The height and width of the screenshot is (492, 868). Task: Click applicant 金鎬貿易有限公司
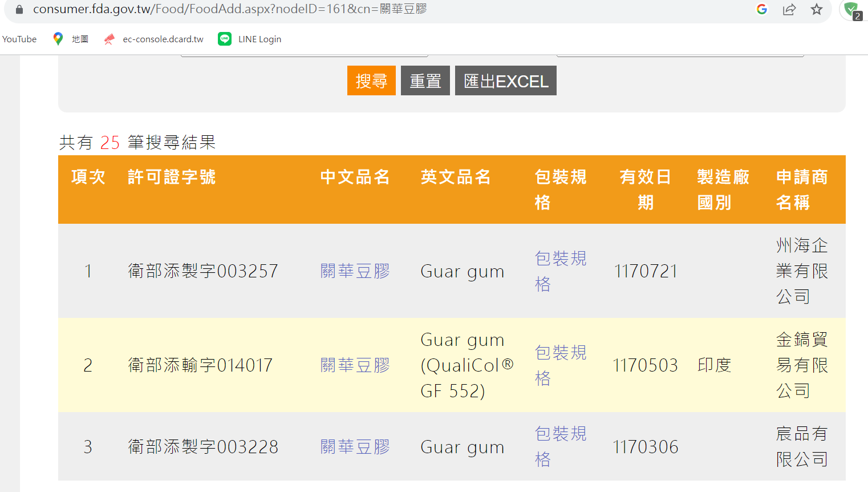coord(802,365)
